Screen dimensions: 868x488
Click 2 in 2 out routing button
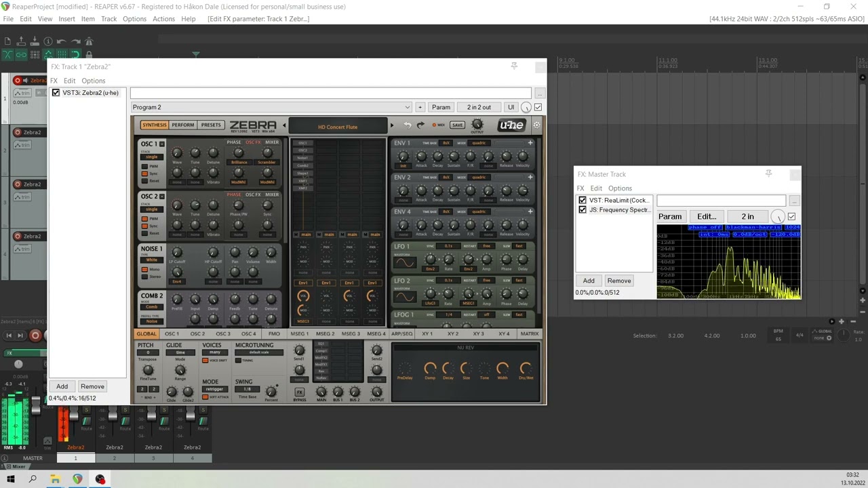tap(479, 107)
